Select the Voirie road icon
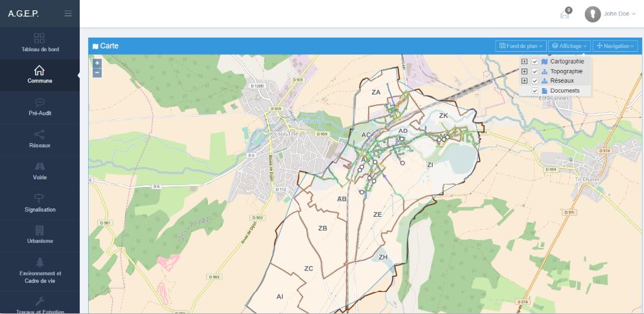The height and width of the screenshot is (314, 644). (40, 166)
